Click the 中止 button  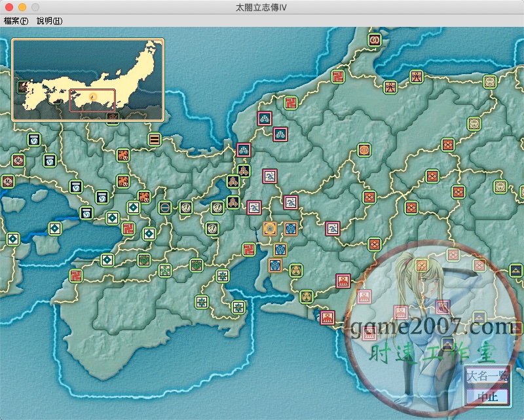point(487,396)
